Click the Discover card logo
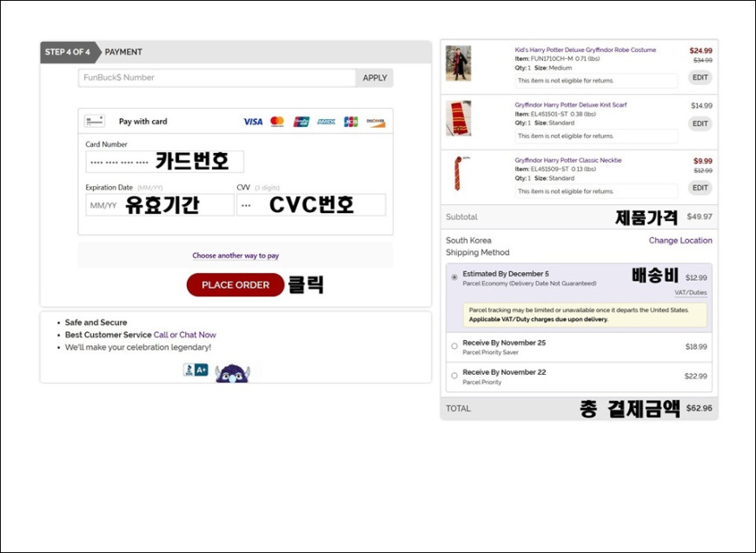This screenshot has width=756, height=553. click(375, 122)
